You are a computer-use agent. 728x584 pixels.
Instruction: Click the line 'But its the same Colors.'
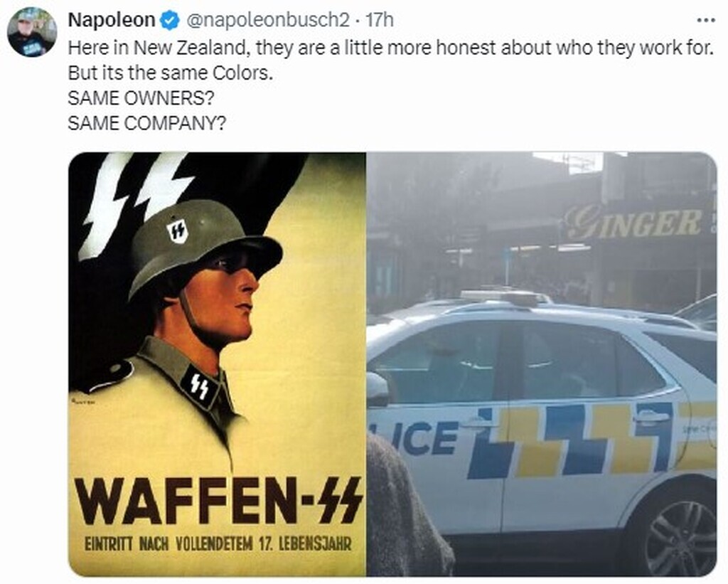[171, 73]
